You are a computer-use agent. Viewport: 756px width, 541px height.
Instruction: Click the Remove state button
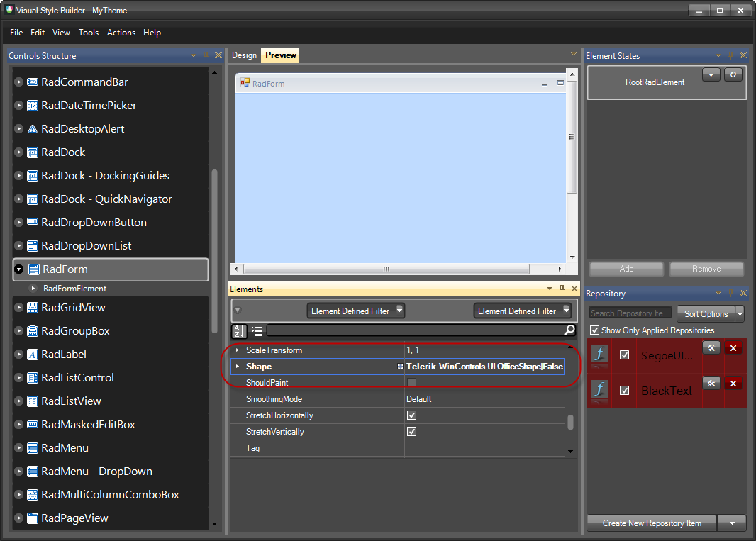[x=706, y=269]
